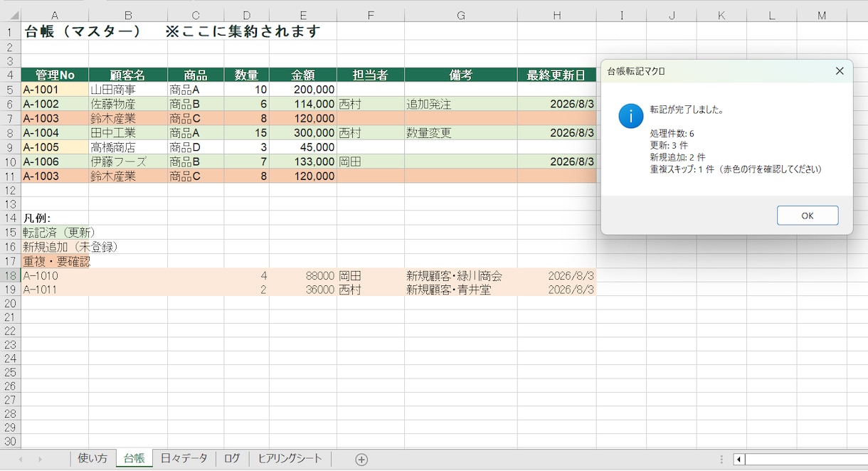Viewport: 868px width, 471px height.
Task: Select the 45,000 amount cell
Action: [x=303, y=147]
